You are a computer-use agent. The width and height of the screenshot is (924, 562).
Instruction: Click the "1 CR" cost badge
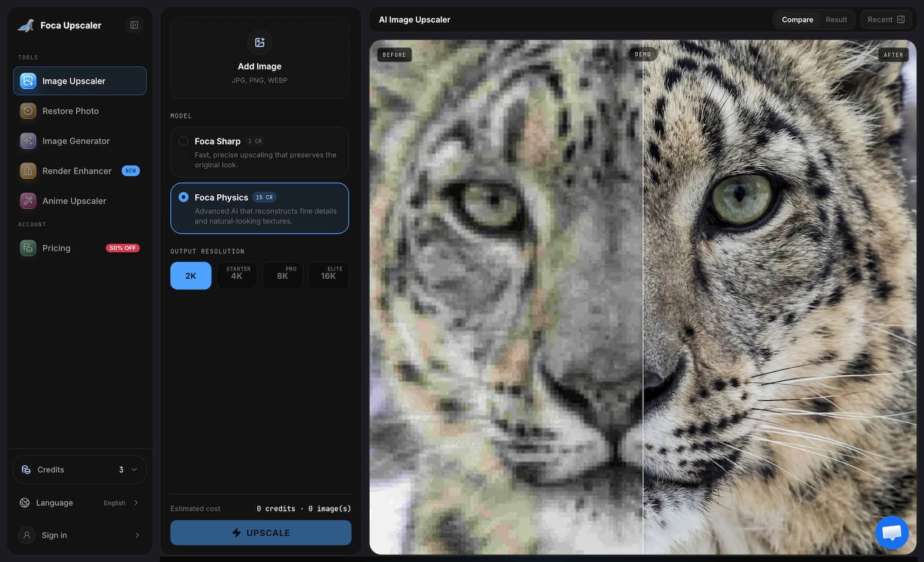tap(255, 141)
